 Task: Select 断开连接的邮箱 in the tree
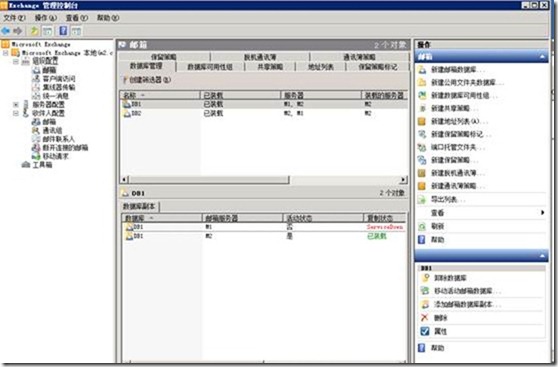pos(65,147)
